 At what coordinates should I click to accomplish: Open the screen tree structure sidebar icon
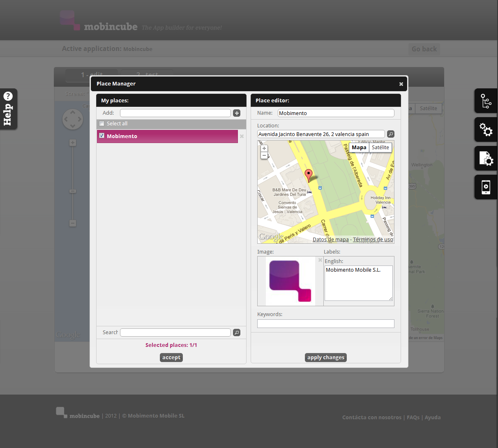[x=486, y=101]
